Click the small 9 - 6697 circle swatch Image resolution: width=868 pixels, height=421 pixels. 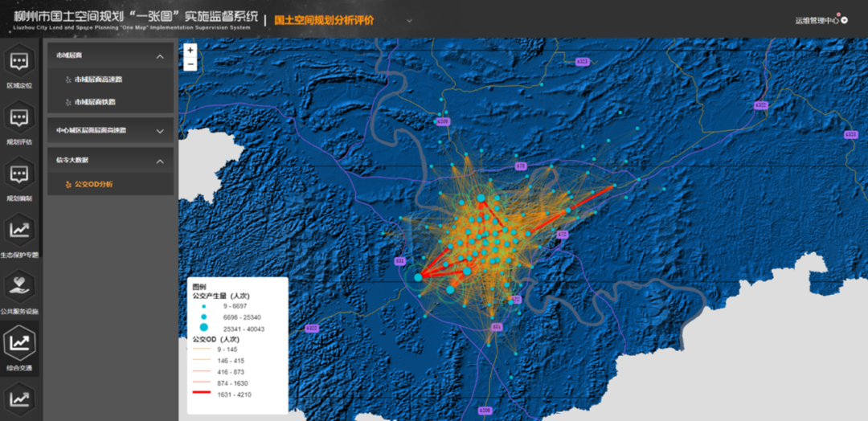tap(203, 306)
